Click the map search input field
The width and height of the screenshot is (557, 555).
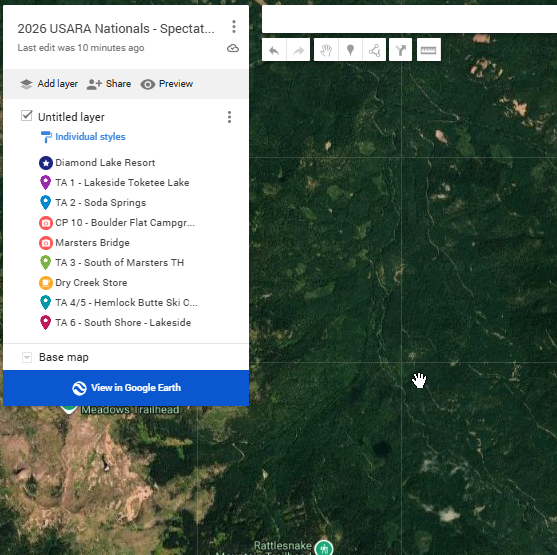[409, 19]
